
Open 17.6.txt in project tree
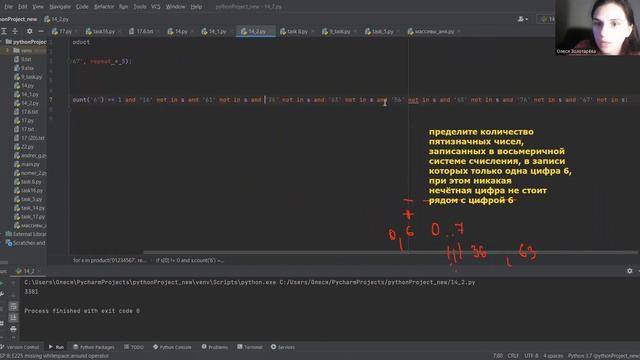point(26,111)
